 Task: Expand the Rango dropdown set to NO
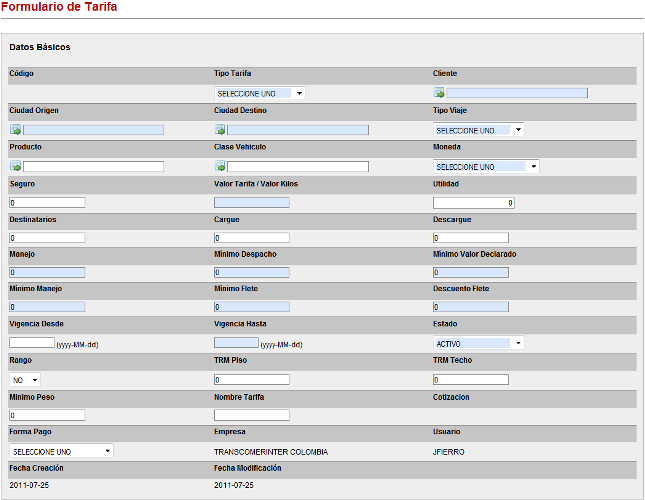25,380
